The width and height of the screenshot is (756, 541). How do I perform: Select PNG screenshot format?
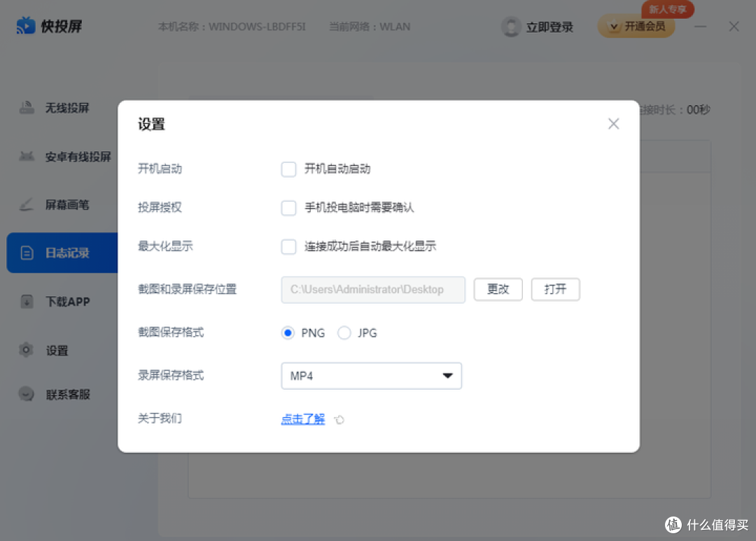(288, 332)
